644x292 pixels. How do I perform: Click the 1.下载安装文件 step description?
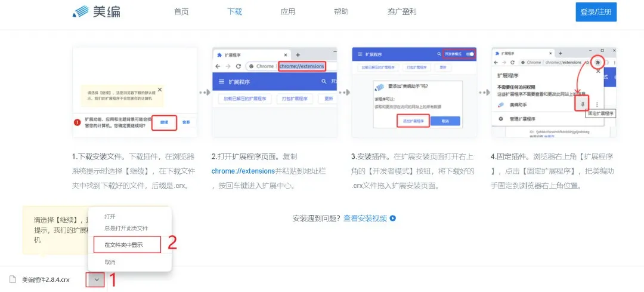click(x=134, y=171)
